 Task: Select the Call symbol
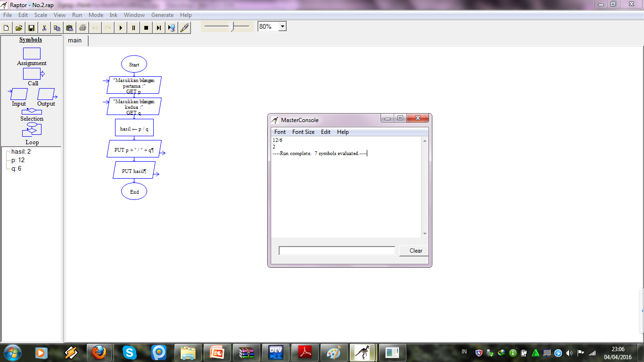33,74
